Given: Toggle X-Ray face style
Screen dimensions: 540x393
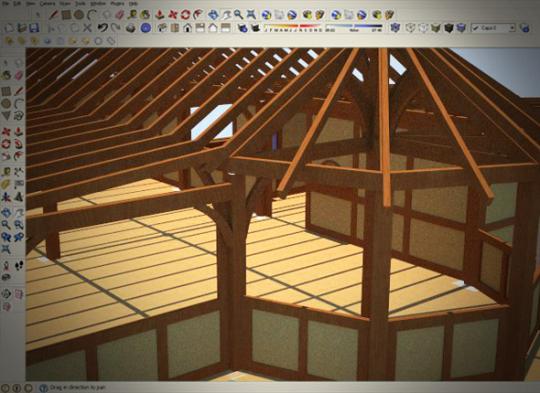Looking at the screenshot, I should pos(395,28).
